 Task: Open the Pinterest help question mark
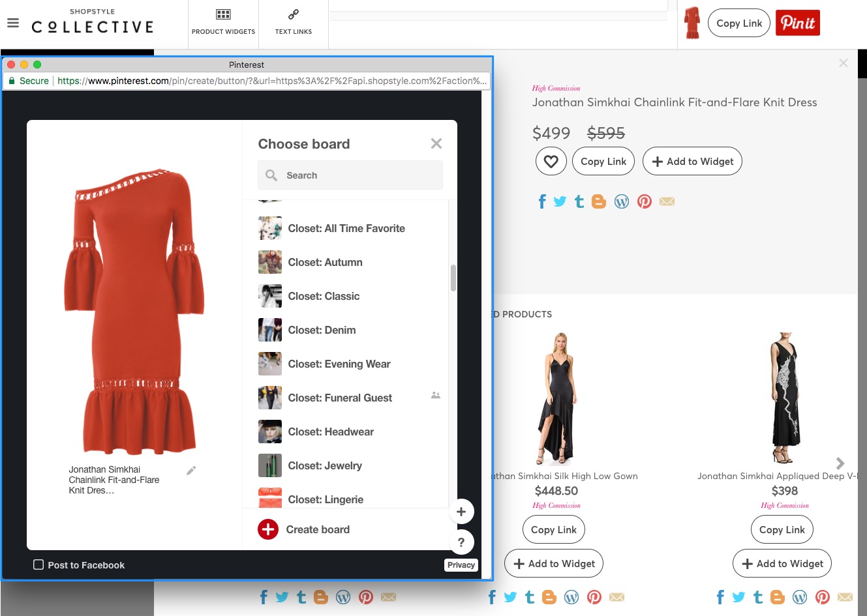click(461, 542)
